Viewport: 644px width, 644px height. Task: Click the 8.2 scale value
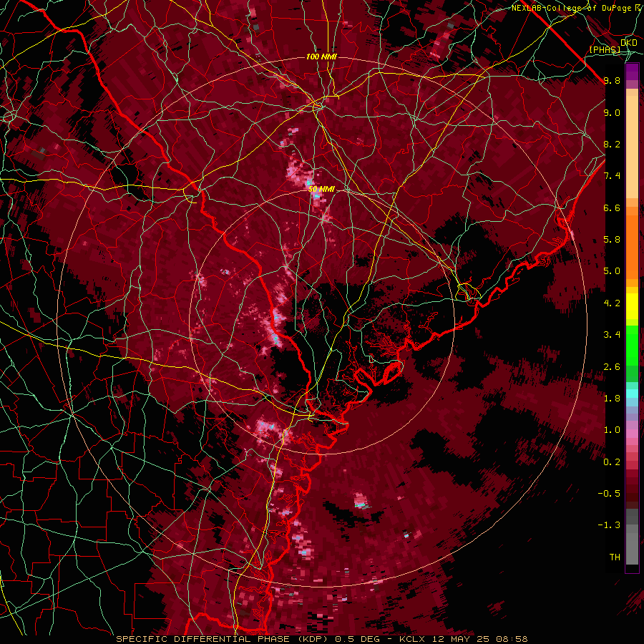tap(612, 144)
